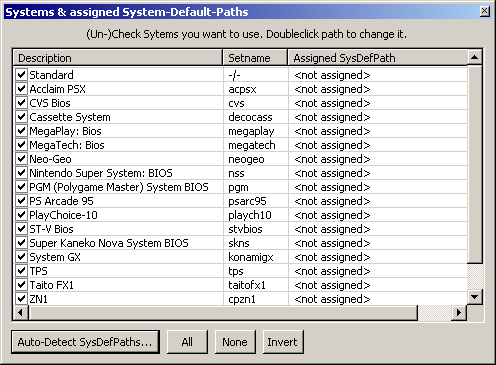Screen dimensions: 496x365
Task: Select the 'Nintendo Super System: BIOS' description text
Action: 101,173
